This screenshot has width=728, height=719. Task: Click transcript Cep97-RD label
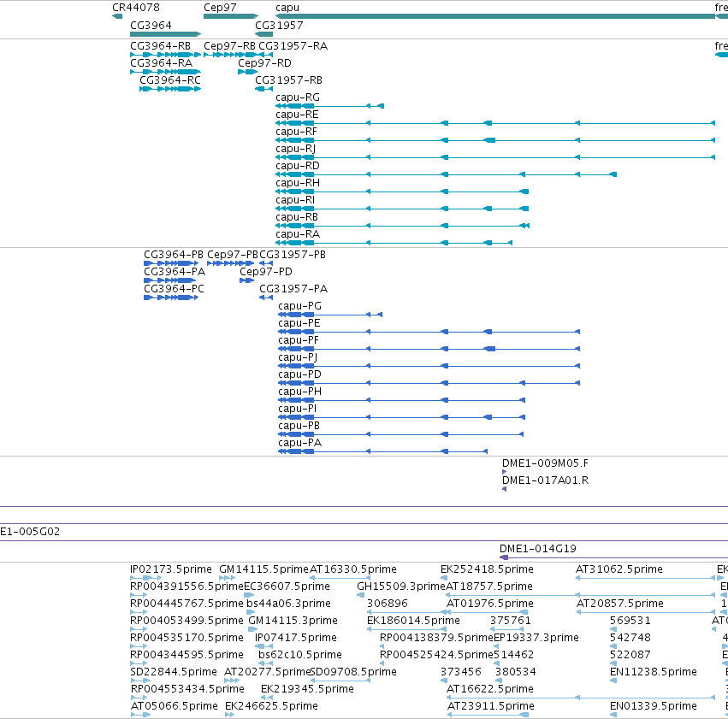pos(264,63)
